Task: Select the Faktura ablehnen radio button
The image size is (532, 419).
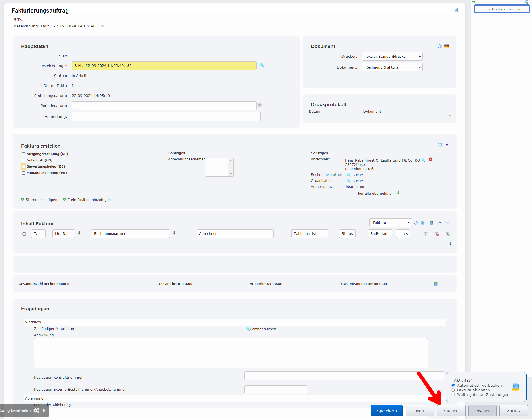Action: tap(453, 390)
